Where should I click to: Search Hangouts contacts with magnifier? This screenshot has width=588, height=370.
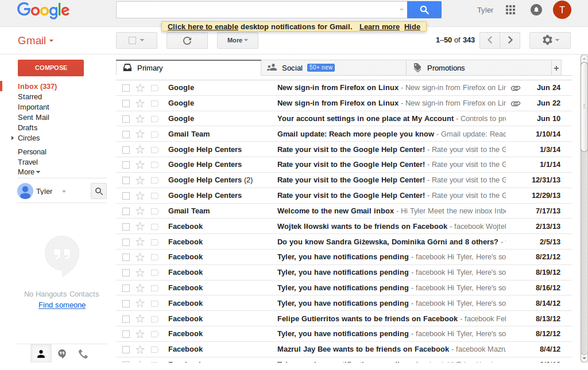(99, 192)
